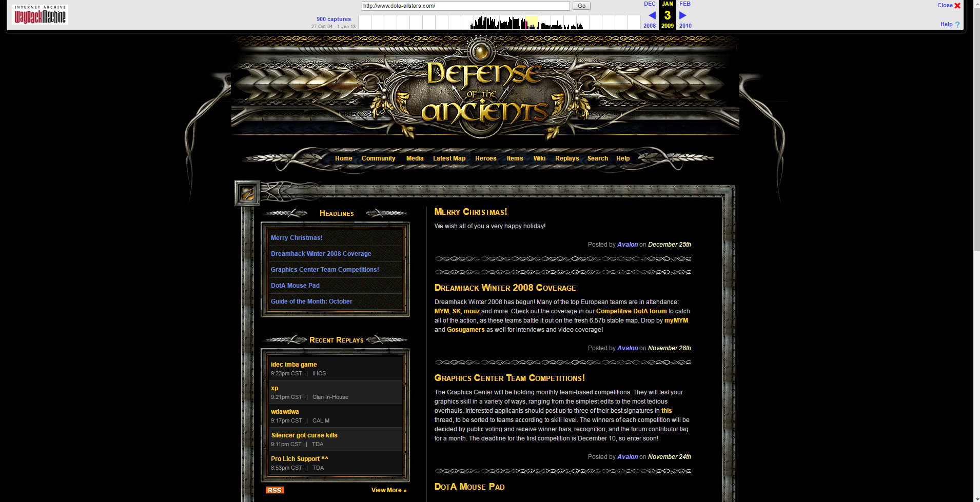Open the Search menu item
980x502 pixels.
click(x=598, y=158)
